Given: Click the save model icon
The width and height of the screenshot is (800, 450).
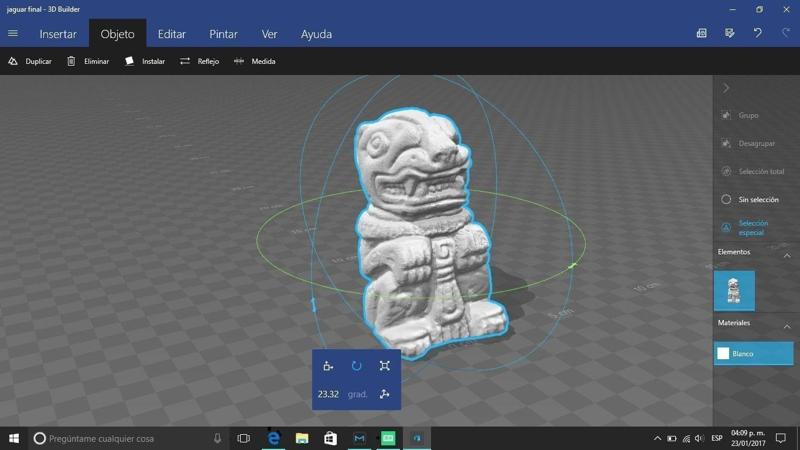Looking at the screenshot, I should (x=730, y=33).
